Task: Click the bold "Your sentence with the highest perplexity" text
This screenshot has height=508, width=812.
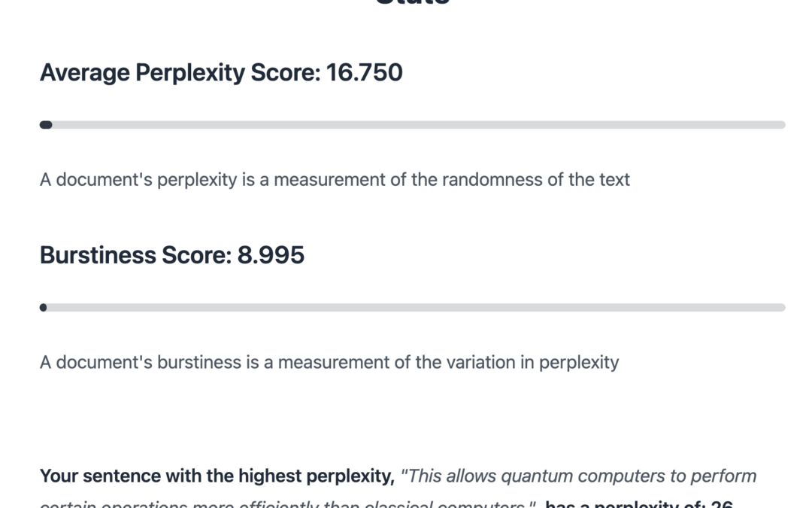Action: point(217,476)
